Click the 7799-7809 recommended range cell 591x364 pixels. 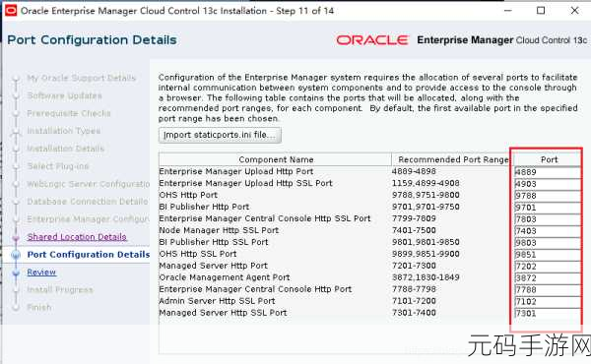[414, 218]
